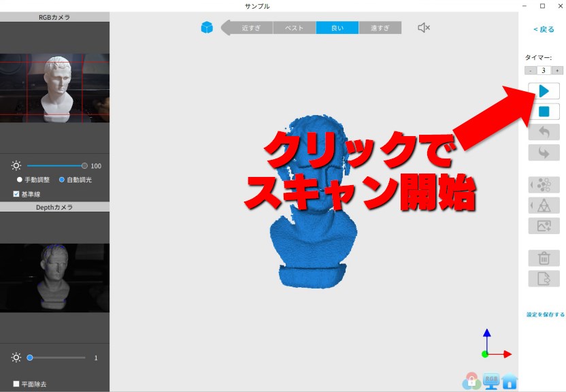Screen dimensions: 566x392
Task: Click the 遠すぎ distance indicator
Action: tap(380, 28)
